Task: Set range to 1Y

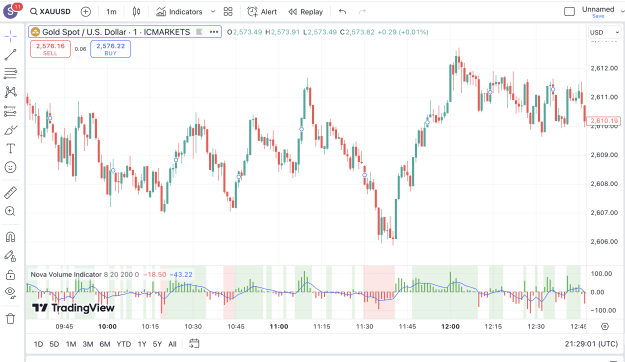Action: [x=142, y=344]
